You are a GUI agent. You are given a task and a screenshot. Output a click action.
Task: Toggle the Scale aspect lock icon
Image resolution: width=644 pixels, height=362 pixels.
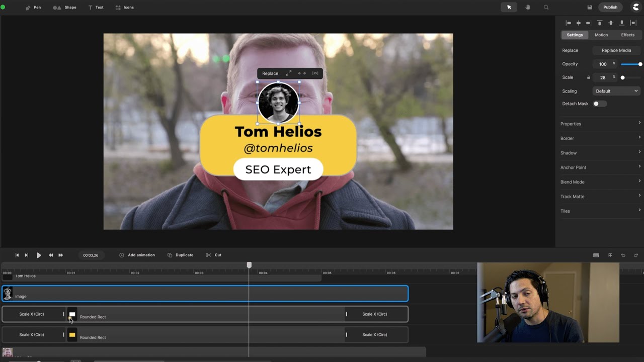[588, 77]
